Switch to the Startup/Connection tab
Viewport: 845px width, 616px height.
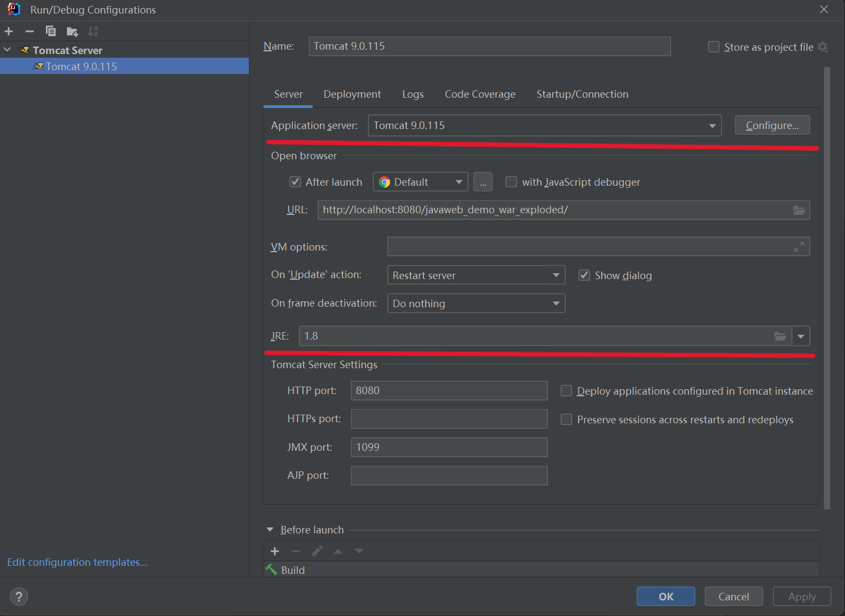pyautogui.click(x=582, y=94)
